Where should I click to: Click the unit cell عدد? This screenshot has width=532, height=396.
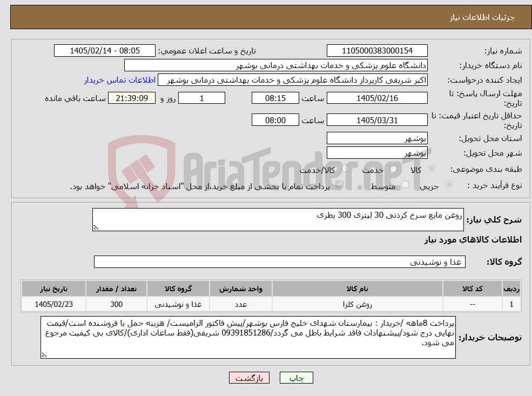[240, 304]
